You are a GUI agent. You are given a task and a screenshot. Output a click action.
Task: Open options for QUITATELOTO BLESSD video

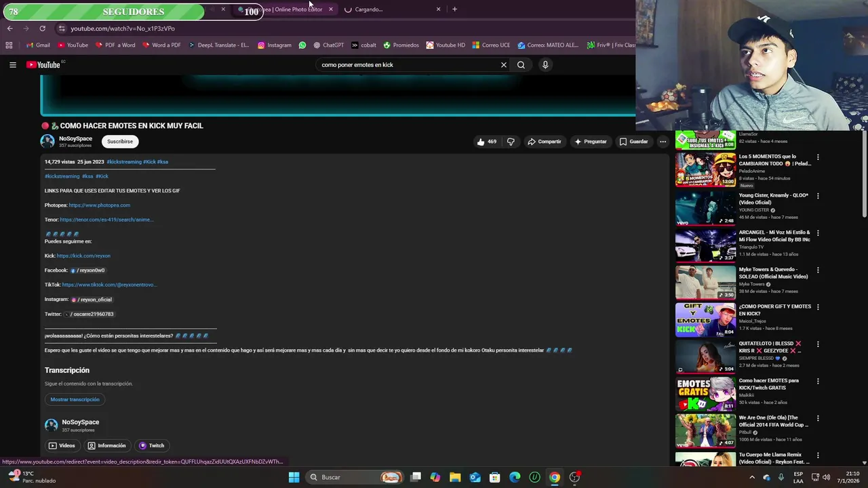(818, 344)
